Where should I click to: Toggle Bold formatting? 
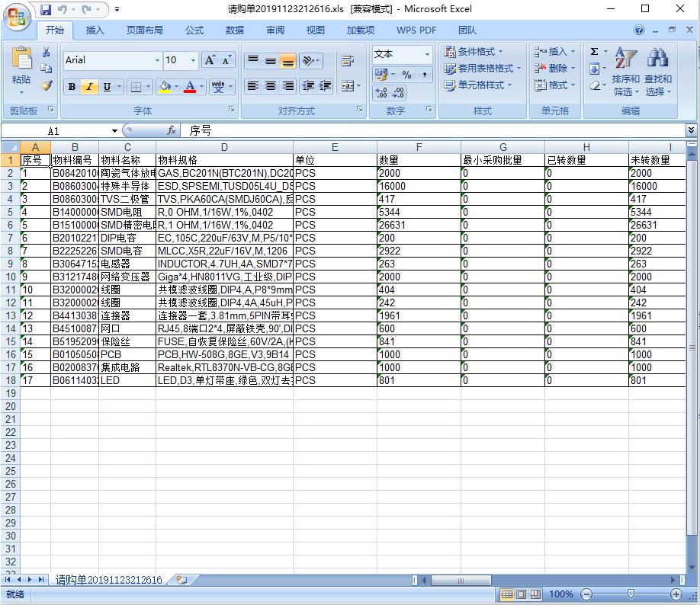tap(72, 87)
